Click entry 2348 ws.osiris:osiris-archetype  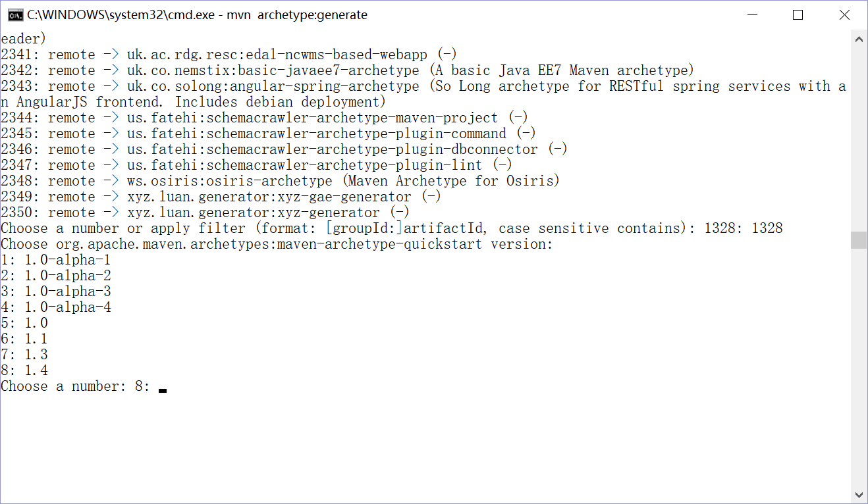point(280,181)
